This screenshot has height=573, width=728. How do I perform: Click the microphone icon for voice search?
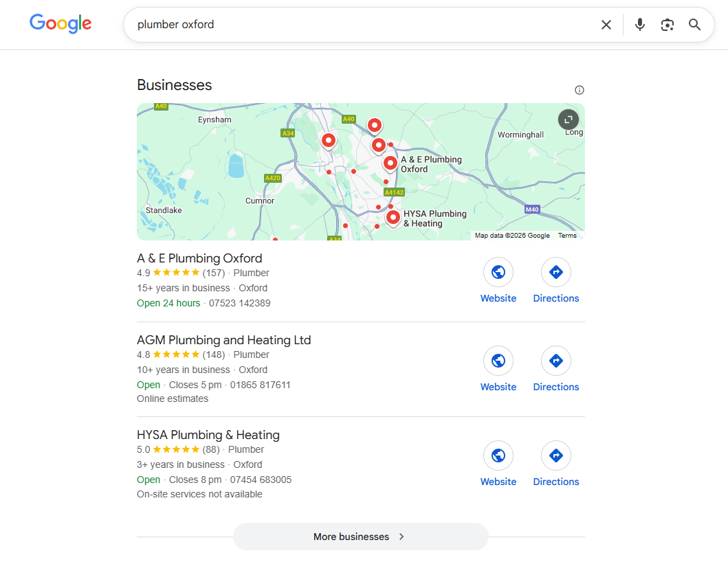point(639,24)
